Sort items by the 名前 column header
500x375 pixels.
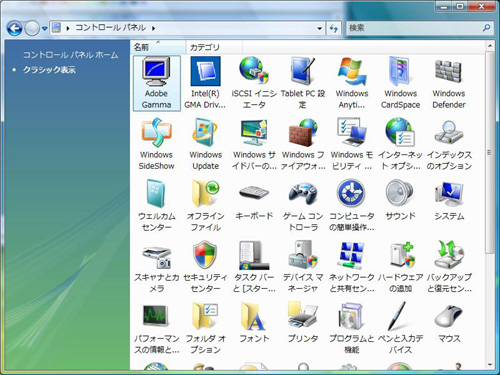pyautogui.click(x=159, y=47)
